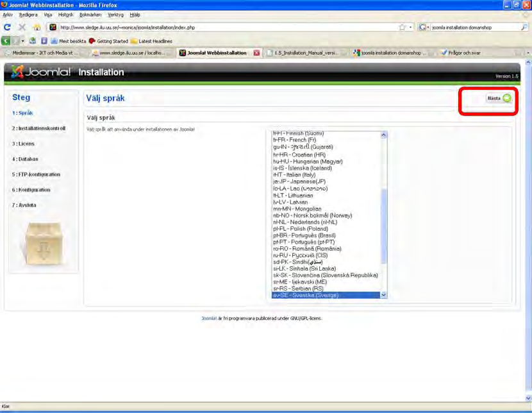Select pl-PL - Polish (Poland) language
The image size is (532, 413).
tap(326, 229)
